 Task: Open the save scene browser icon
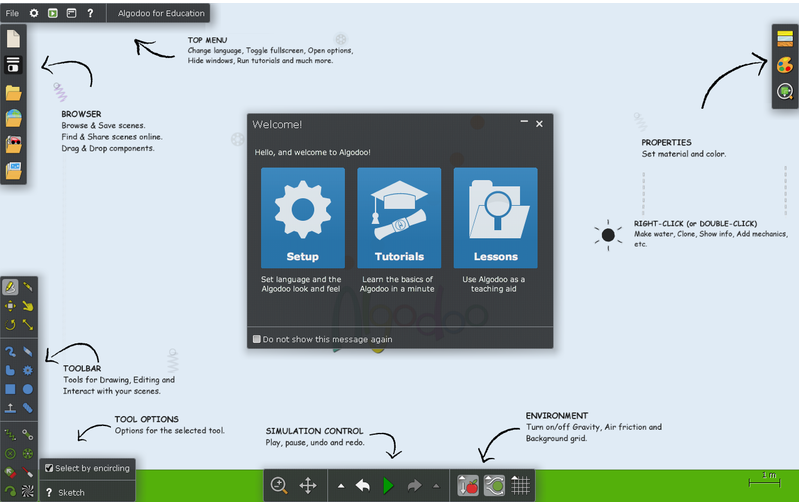click(x=13, y=65)
